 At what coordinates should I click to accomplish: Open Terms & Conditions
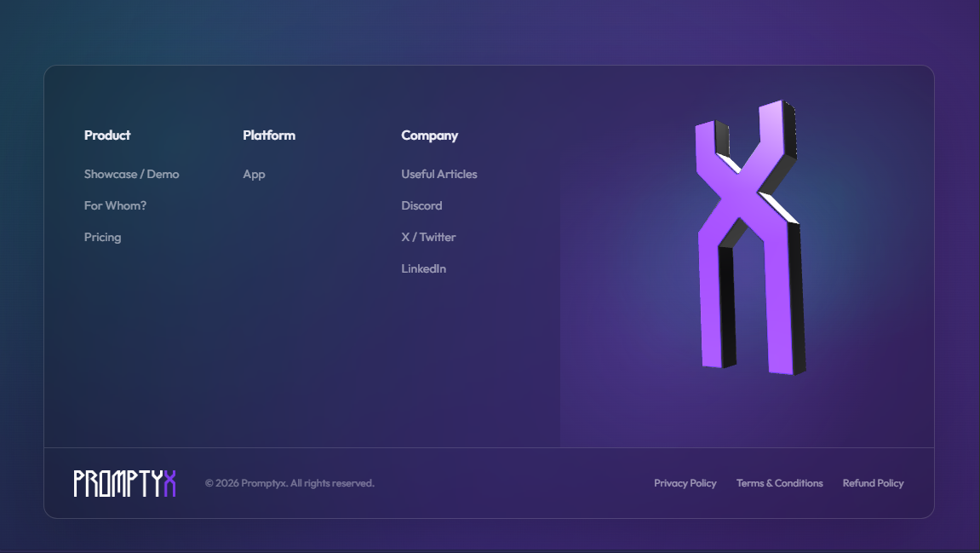click(x=779, y=483)
